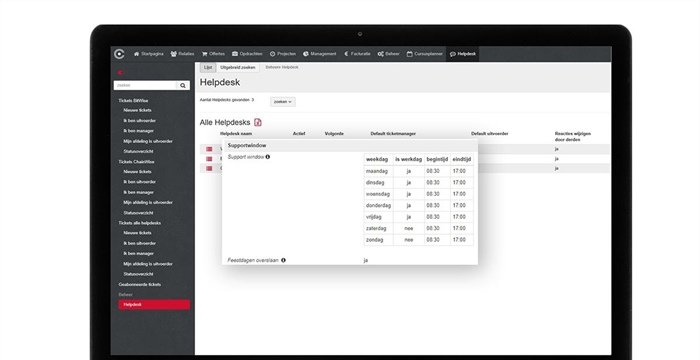Open Nieuwe tickets under Tickets BitWise

[138, 110]
